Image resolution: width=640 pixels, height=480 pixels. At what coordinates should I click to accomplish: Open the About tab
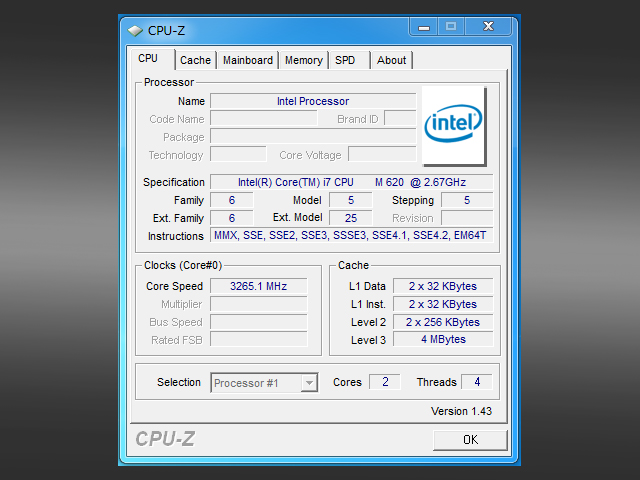pyautogui.click(x=392, y=60)
